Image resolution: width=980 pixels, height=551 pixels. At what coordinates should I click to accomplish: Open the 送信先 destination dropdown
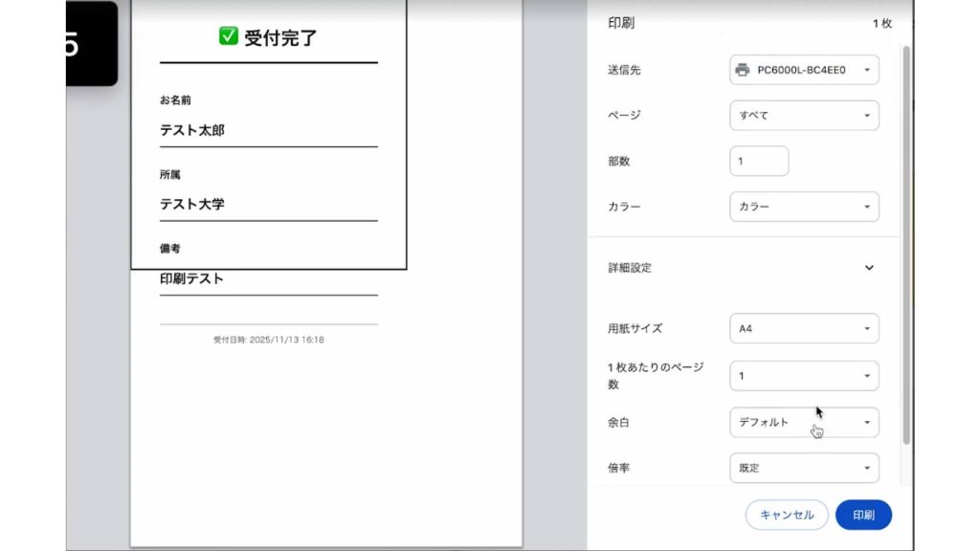point(804,70)
